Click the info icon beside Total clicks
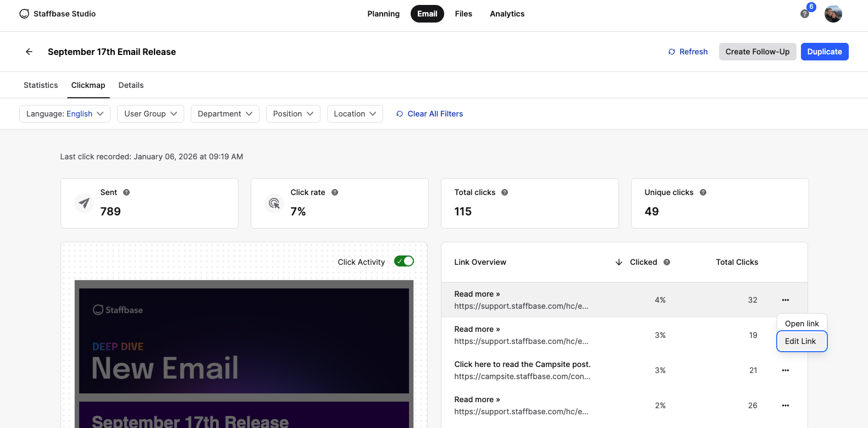Screen dimensions: 868x428 point(505,192)
